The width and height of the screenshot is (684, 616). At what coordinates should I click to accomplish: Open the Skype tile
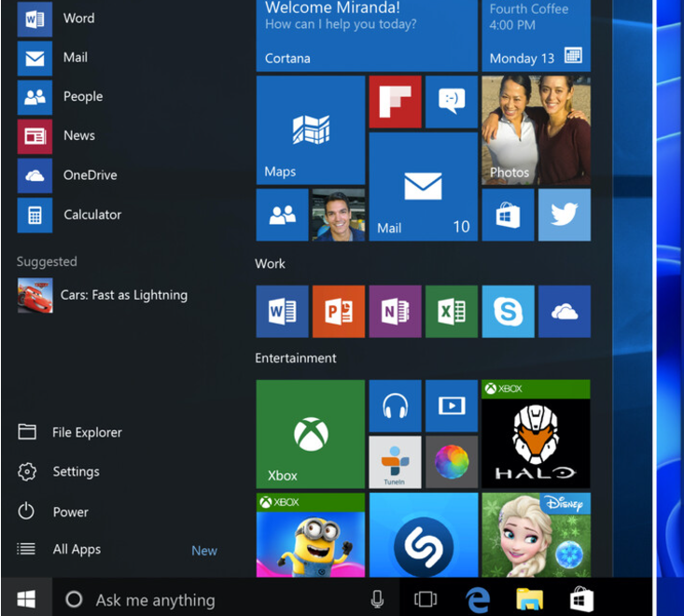(508, 312)
